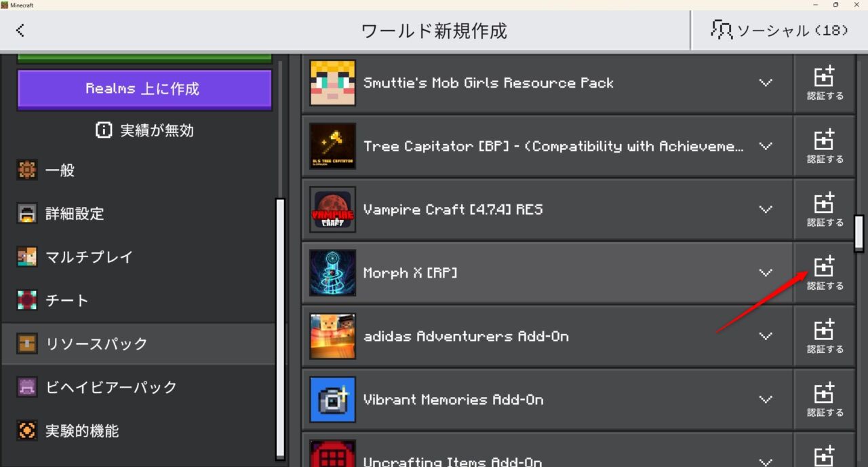Click Vampire Craft pack thumbnail
Screen dimensions: 868x467
pos(332,209)
